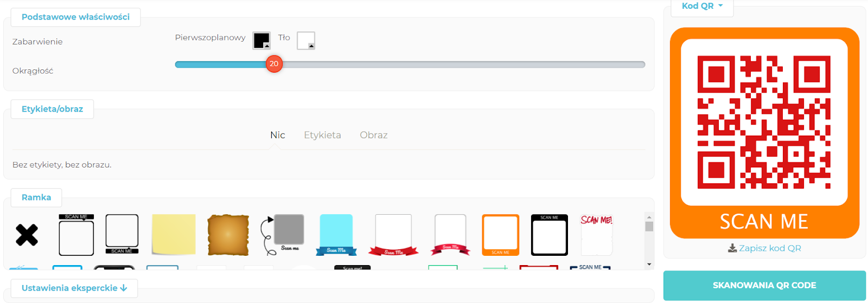Click the Okrągłość slider handle at 20
Image resolution: width=868 pixels, height=303 pixels.
pos(274,64)
